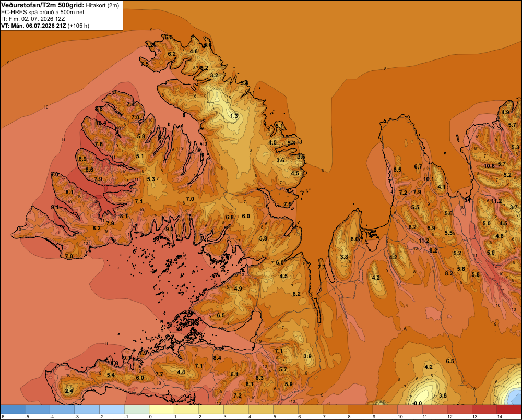Select the dark red 14 color scale swatch

pos(509,410)
